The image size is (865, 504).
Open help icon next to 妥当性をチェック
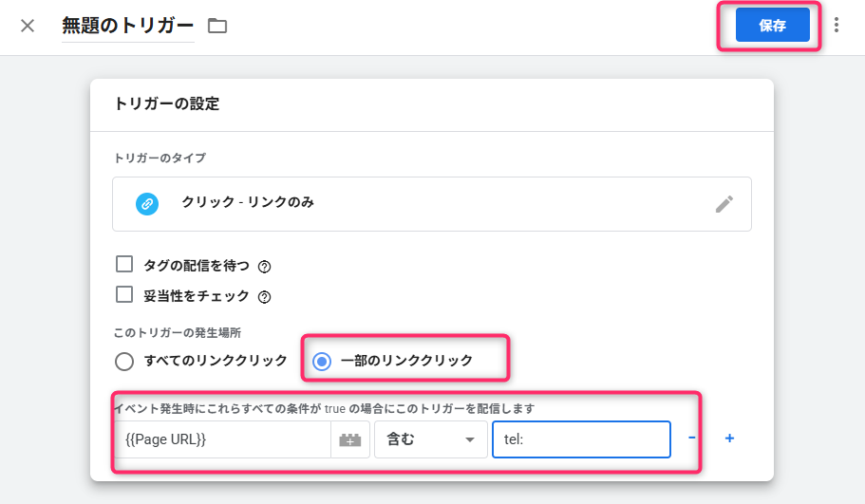265,297
